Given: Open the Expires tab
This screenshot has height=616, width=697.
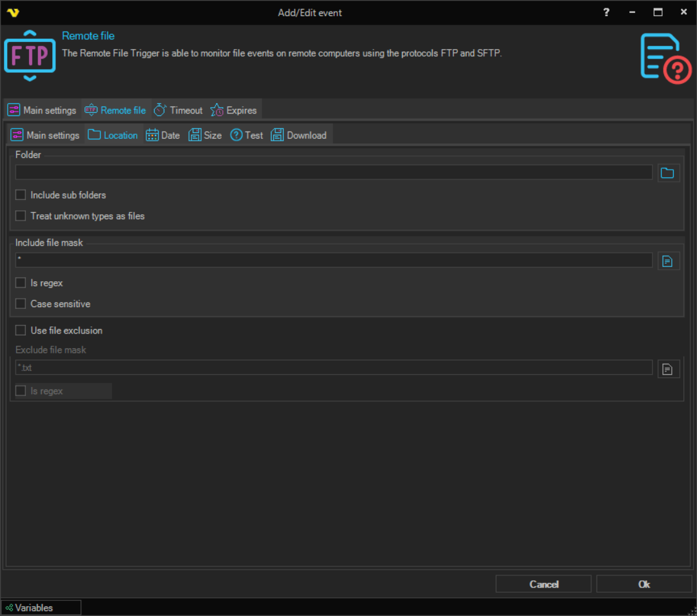Looking at the screenshot, I should pyautogui.click(x=234, y=110).
